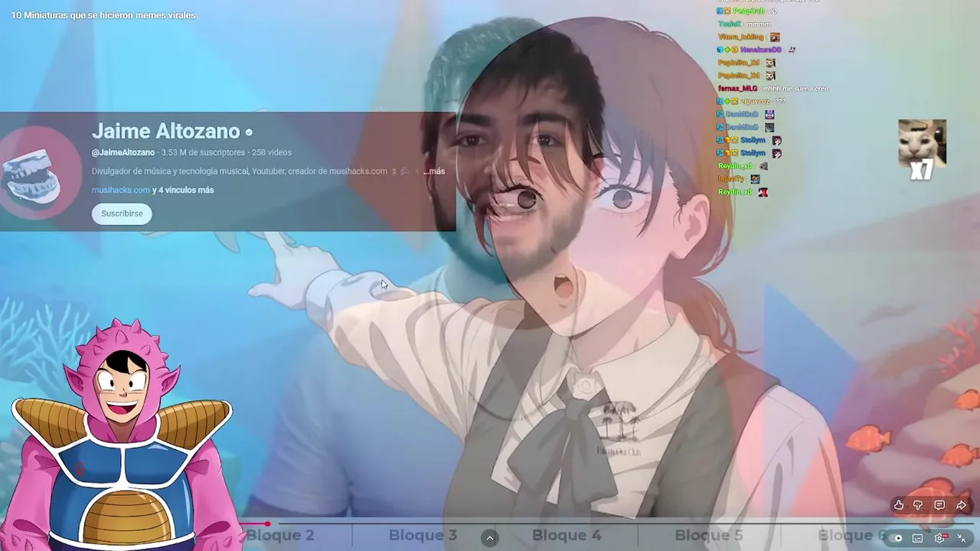This screenshot has width=980, height=551.
Task: Click HanakuraDB username in chat
Action: click(761, 50)
